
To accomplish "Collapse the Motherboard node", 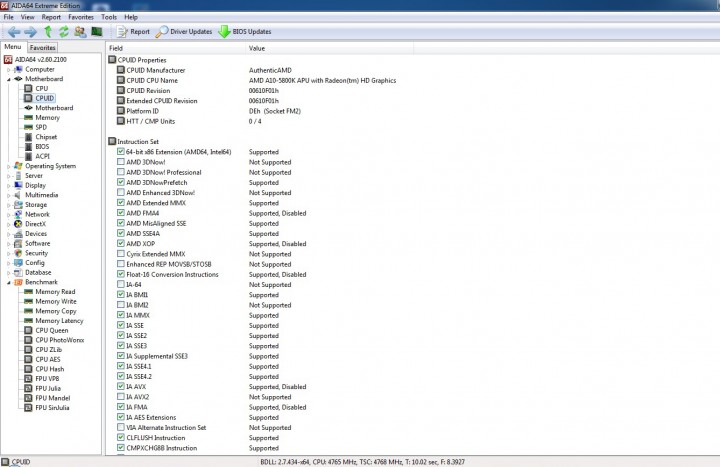I will [8, 79].
